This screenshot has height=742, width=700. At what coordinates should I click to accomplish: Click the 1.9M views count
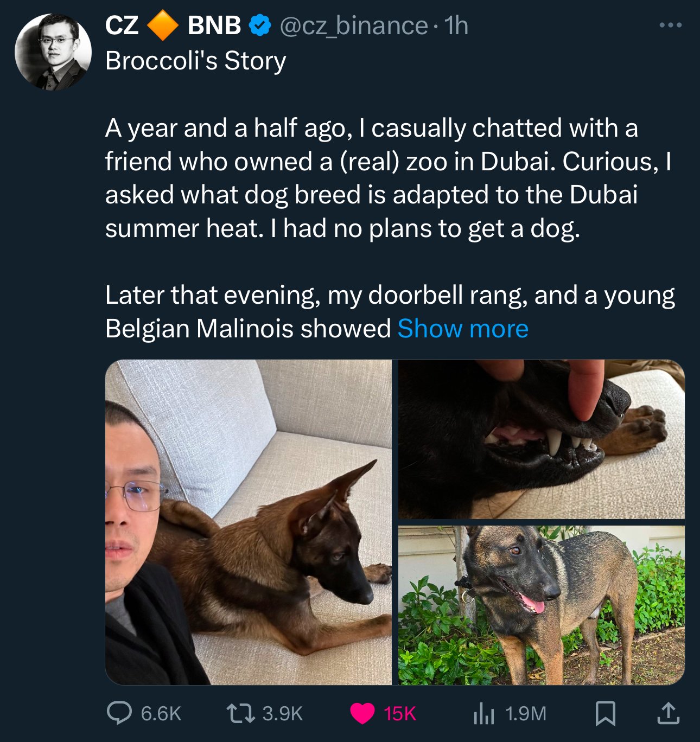click(525, 713)
